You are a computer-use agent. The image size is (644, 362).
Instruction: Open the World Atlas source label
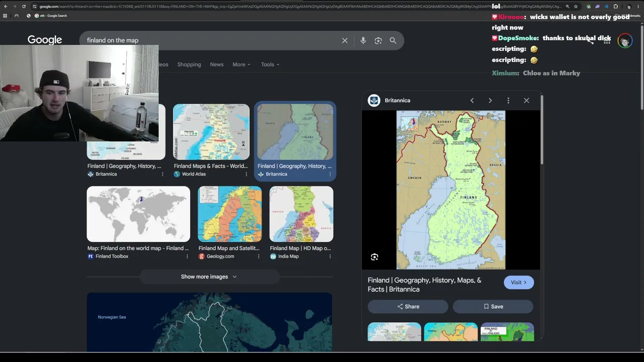point(190,174)
